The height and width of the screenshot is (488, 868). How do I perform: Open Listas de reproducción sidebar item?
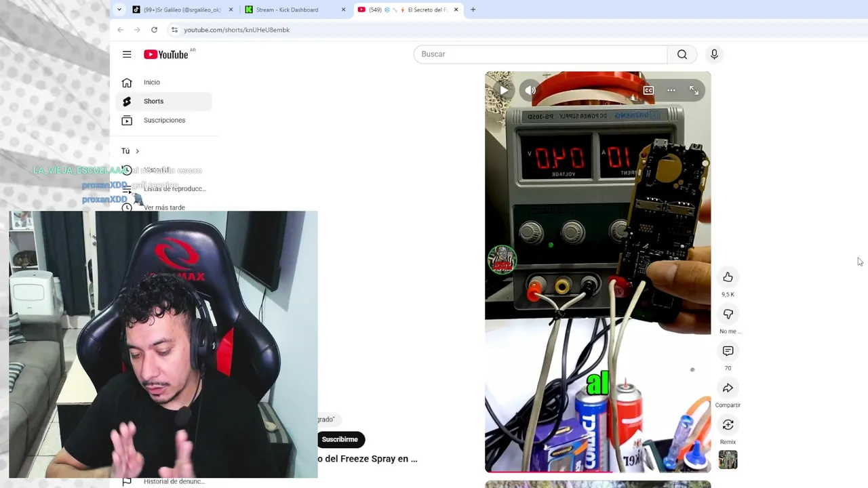(164, 188)
